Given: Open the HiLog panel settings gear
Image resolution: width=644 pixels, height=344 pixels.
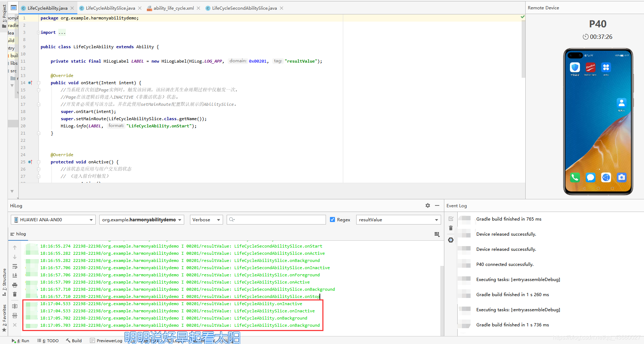Looking at the screenshot, I should [x=428, y=205].
